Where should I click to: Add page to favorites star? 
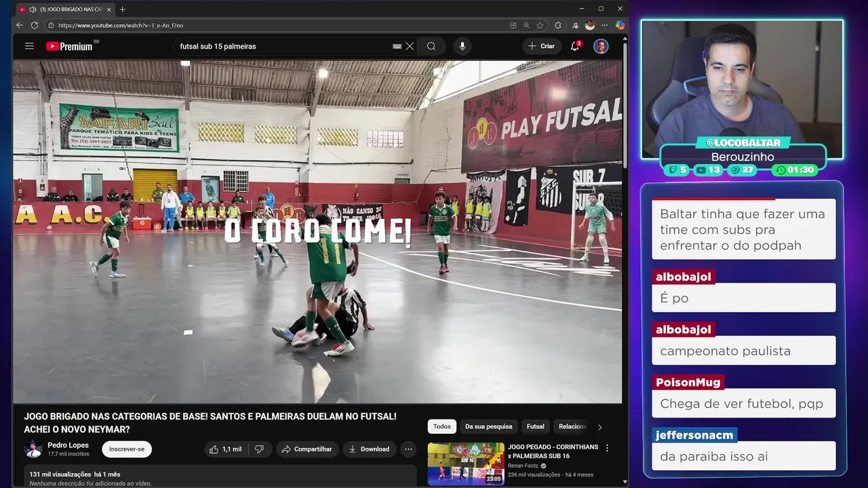(x=540, y=25)
